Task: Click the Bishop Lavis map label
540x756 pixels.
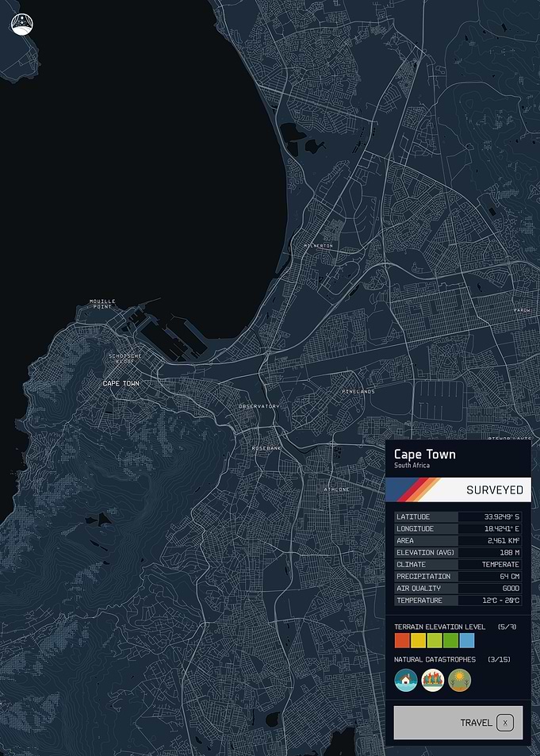Action: [510, 439]
